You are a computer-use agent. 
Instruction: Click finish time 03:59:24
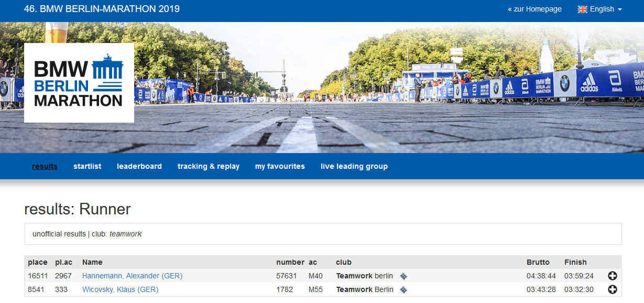point(579,276)
